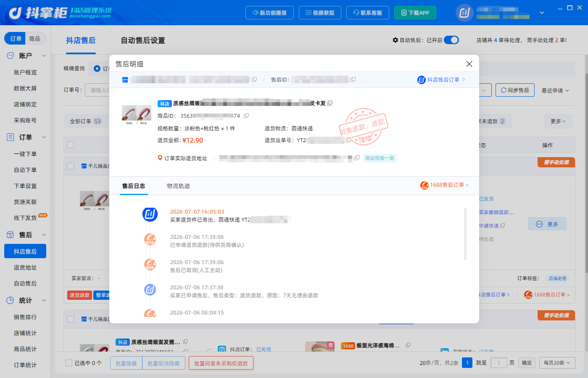Click the 订单 sidebar section icon

click(11, 137)
